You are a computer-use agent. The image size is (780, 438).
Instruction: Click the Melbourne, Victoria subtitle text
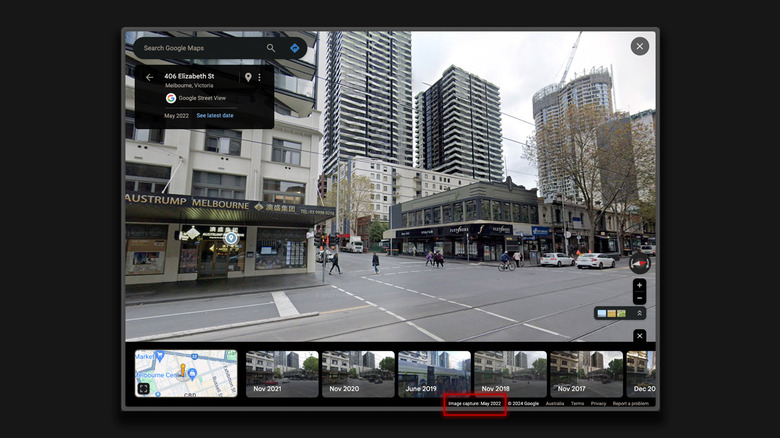tap(189, 86)
